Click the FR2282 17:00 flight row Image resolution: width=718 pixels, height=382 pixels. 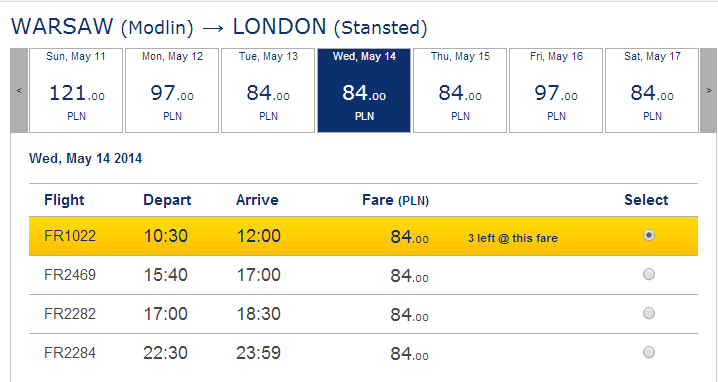363,314
